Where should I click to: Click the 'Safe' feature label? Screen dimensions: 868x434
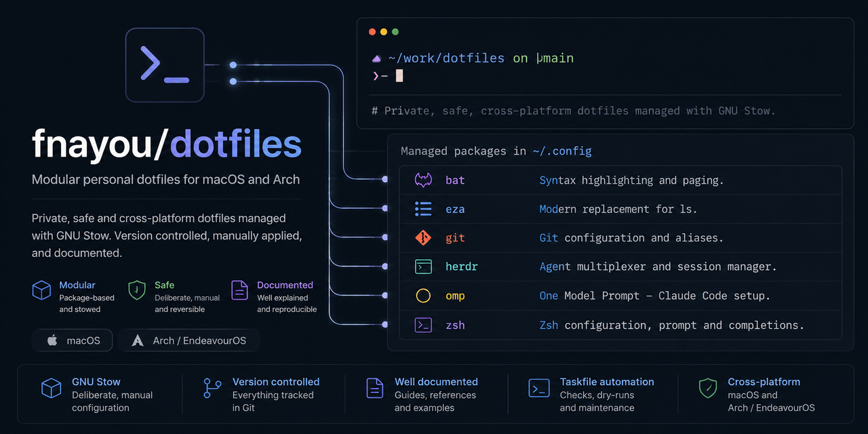pos(164,285)
